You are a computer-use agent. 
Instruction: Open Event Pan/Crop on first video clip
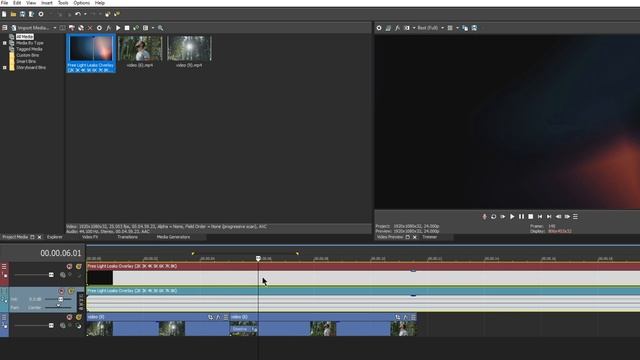coord(210,317)
